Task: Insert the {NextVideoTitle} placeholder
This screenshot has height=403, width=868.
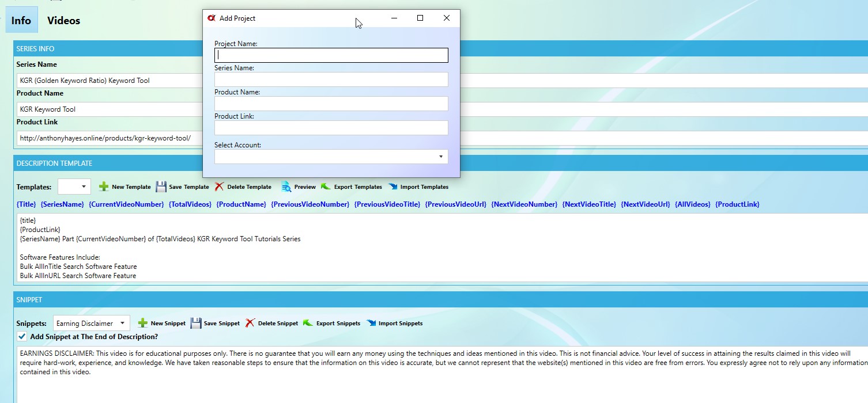Action: pos(589,204)
